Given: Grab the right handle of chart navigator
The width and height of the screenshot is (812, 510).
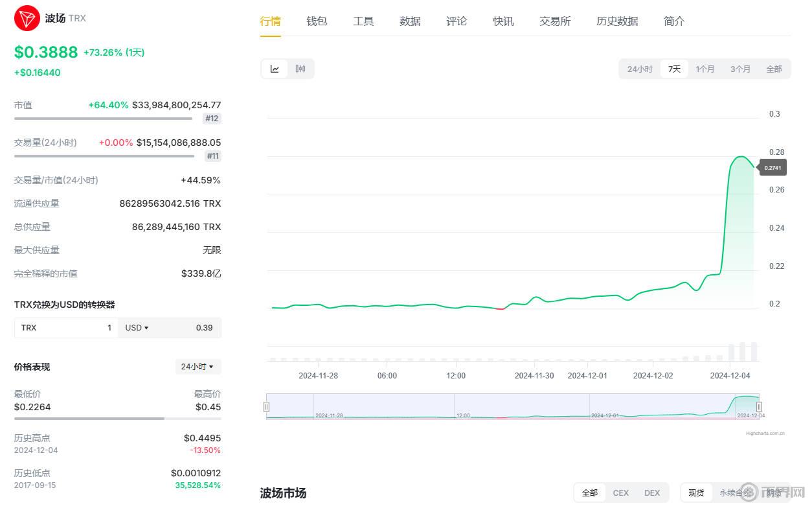Looking at the screenshot, I should click(760, 407).
